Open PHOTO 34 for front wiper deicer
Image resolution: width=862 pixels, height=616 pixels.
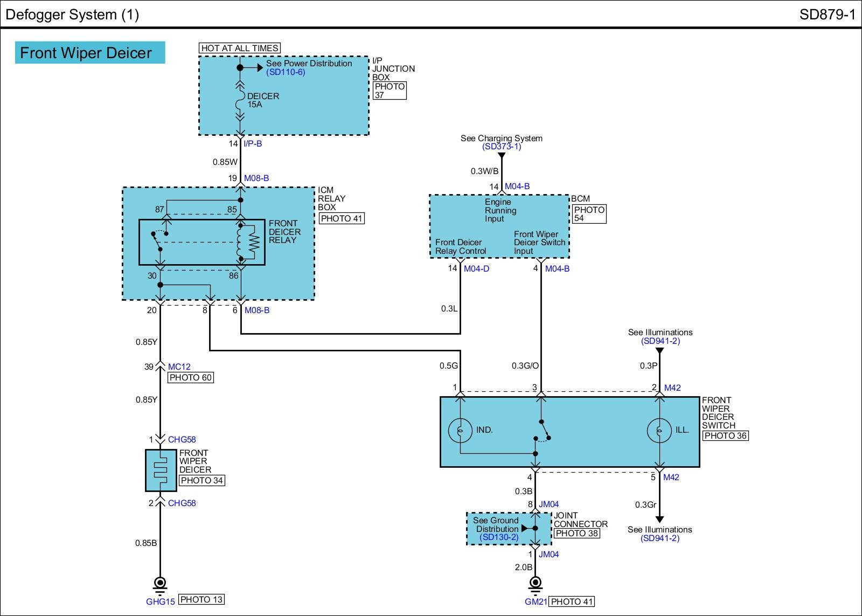click(201, 480)
